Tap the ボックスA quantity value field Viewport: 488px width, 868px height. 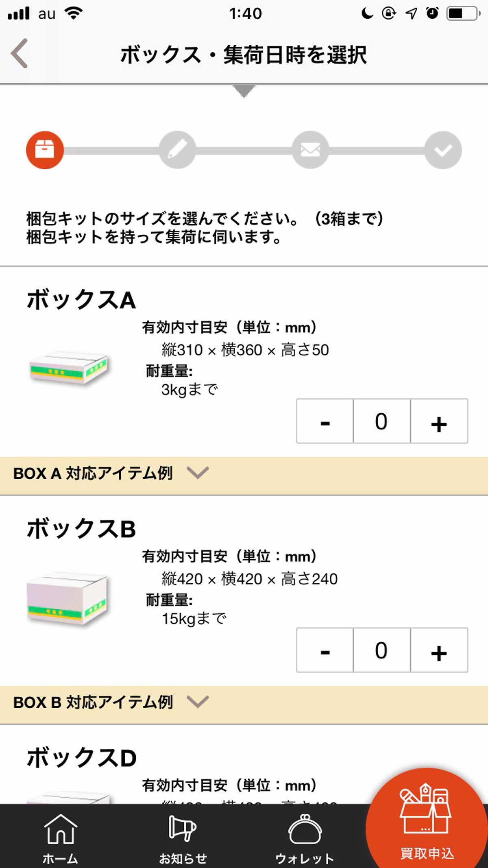[382, 421]
